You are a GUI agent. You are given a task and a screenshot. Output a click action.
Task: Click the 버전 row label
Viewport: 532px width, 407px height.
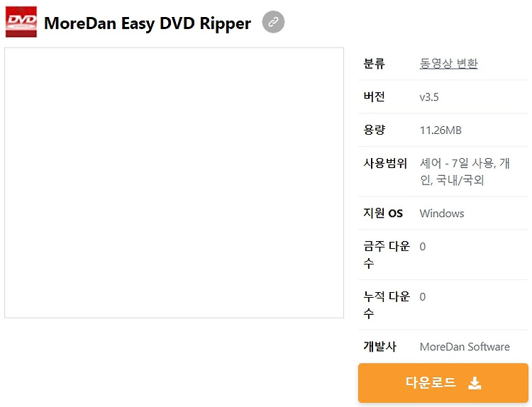(x=374, y=96)
